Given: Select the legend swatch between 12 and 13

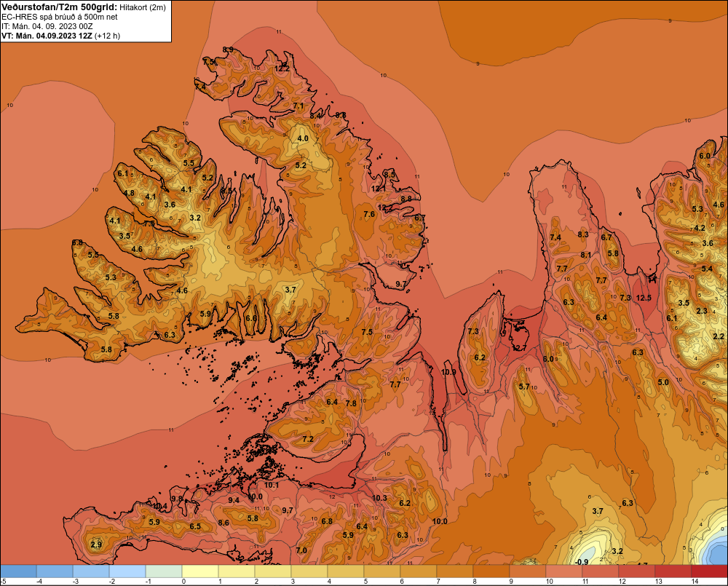Looking at the screenshot, I should (x=636, y=571).
